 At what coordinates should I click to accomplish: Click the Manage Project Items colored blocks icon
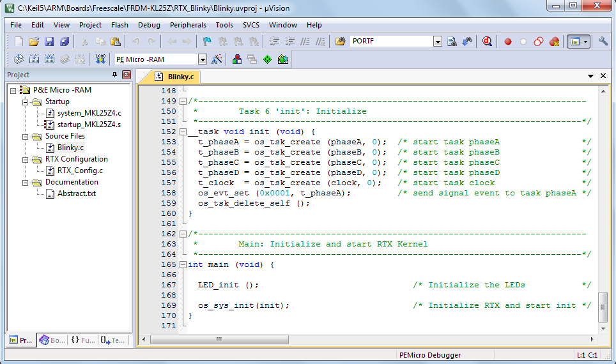click(x=237, y=59)
